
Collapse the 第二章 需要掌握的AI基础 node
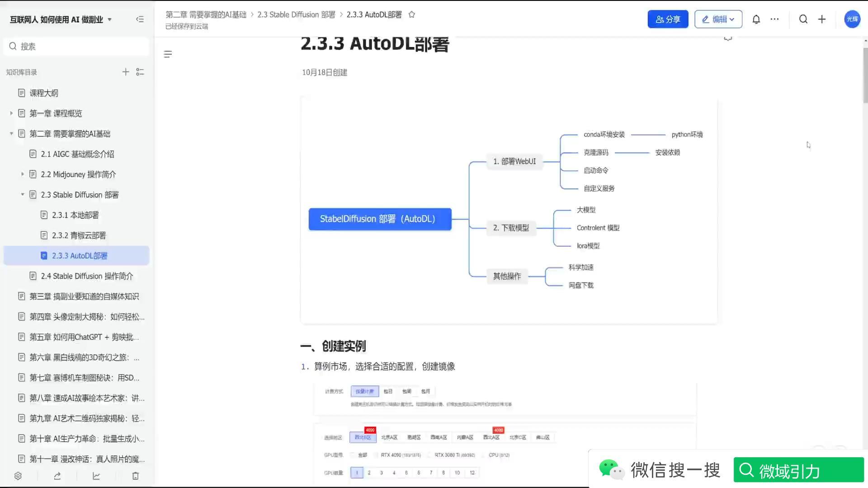point(11,134)
